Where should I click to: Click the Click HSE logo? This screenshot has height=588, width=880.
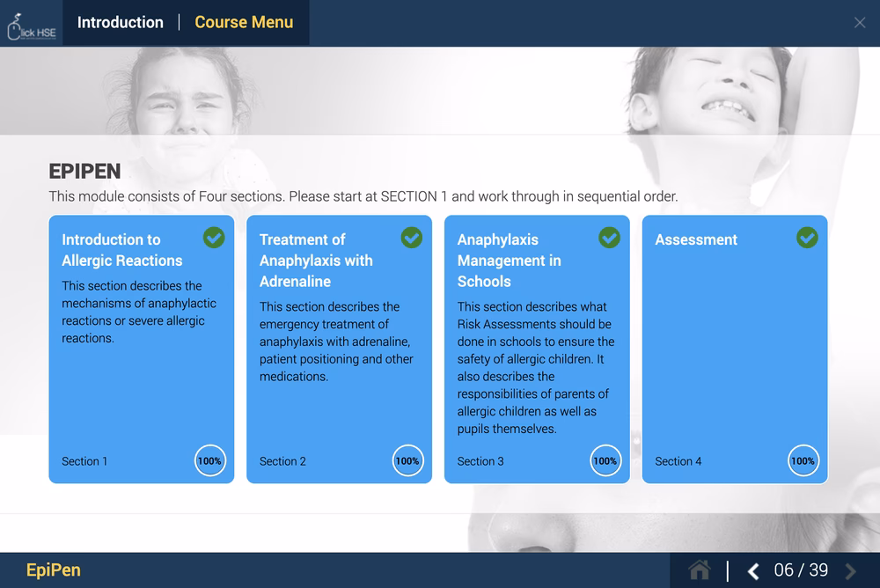coord(31,23)
